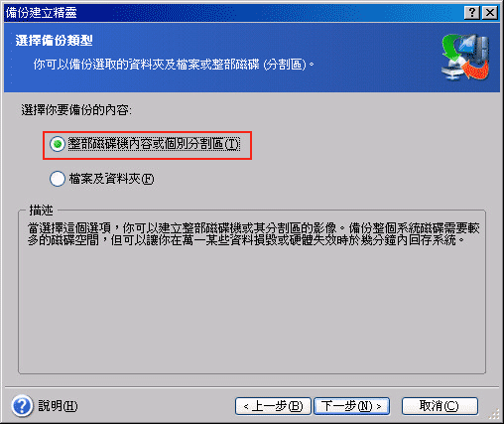This screenshot has width=504, height=424.
Task: Click the header subtitle about 資料夾及檔案或整部磁碟
Action: tap(174, 65)
